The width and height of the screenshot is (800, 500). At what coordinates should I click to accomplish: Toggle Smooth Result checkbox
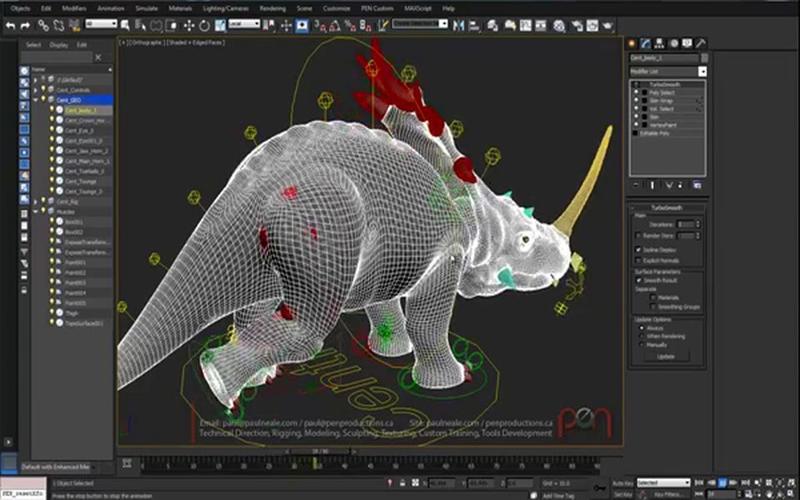[638, 281]
